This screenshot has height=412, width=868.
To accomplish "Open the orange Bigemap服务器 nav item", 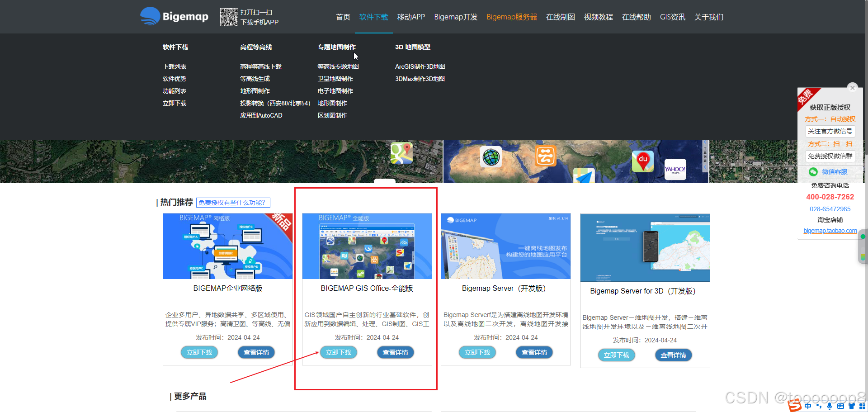I will tap(512, 17).
